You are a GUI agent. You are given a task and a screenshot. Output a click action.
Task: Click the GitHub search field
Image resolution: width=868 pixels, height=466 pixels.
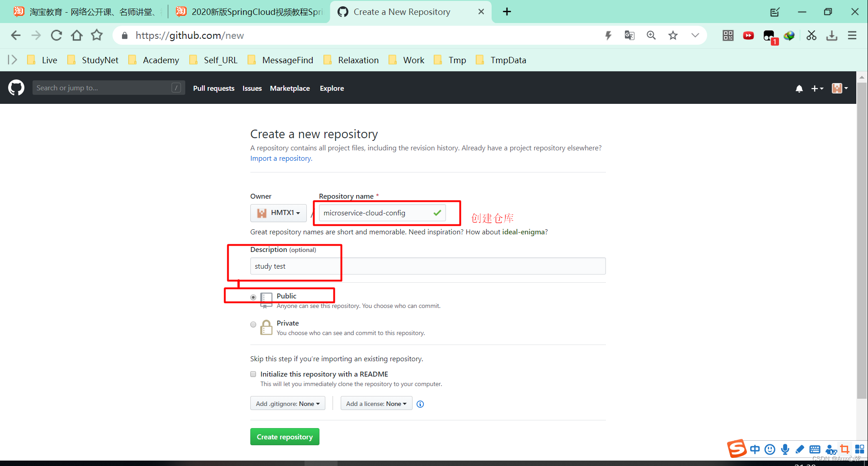point(108,87)
